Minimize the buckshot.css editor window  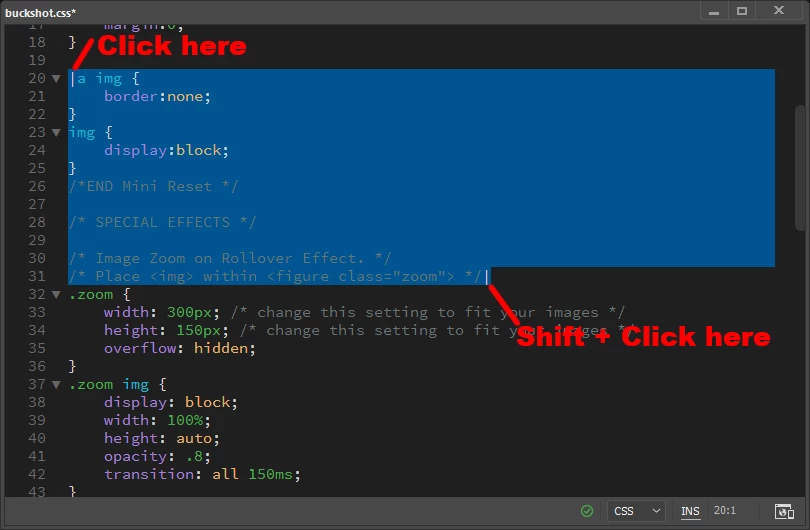[x=714, y=11]
